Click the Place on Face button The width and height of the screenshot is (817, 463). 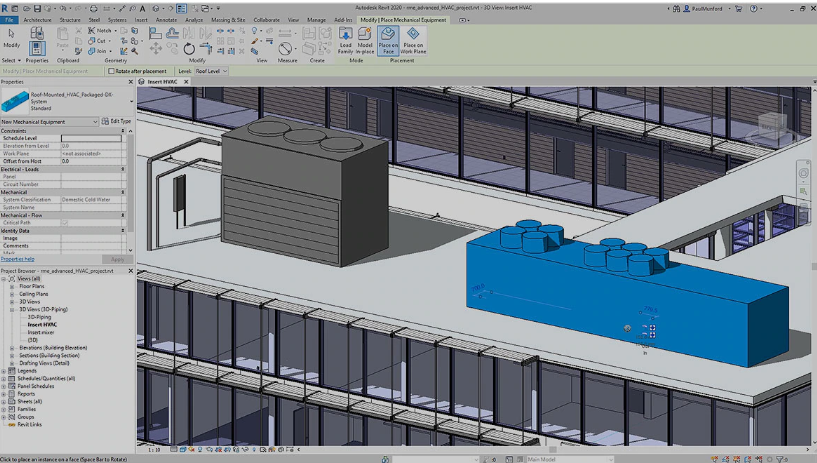[388, 40]
